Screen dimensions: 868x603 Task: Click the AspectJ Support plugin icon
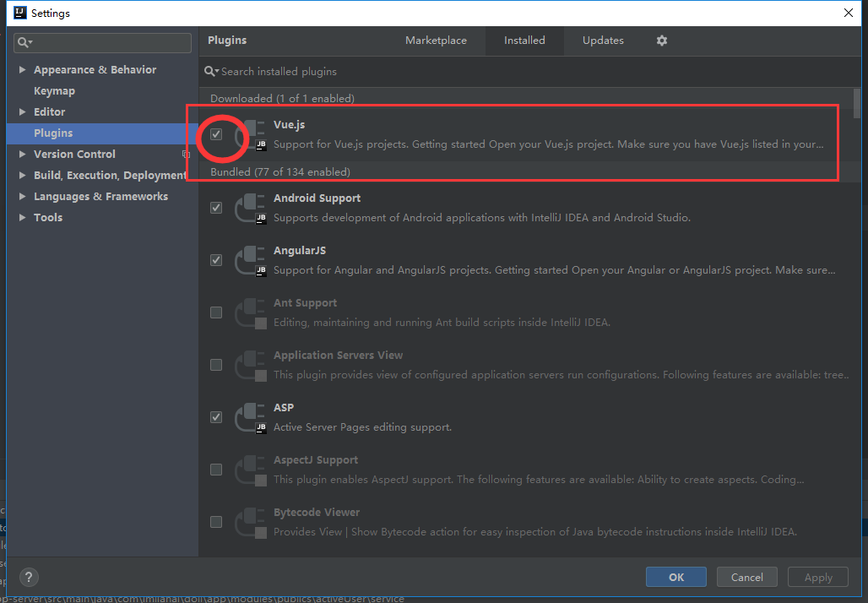tap(251, 470)
